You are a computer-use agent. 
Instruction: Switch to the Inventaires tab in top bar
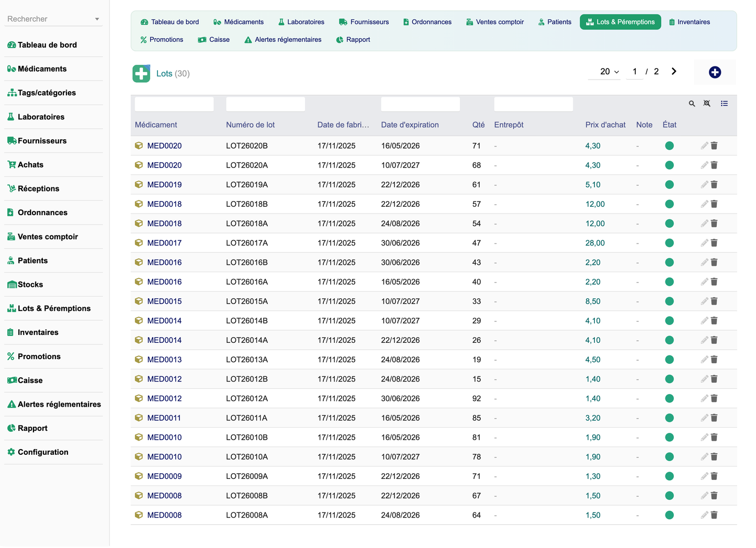click(689, 22)
